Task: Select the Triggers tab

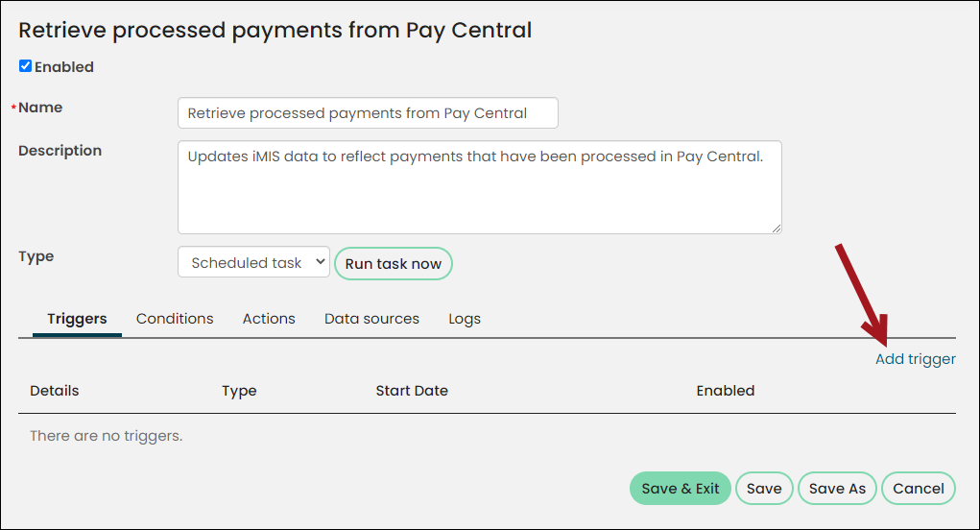Action: click(77, 319)
